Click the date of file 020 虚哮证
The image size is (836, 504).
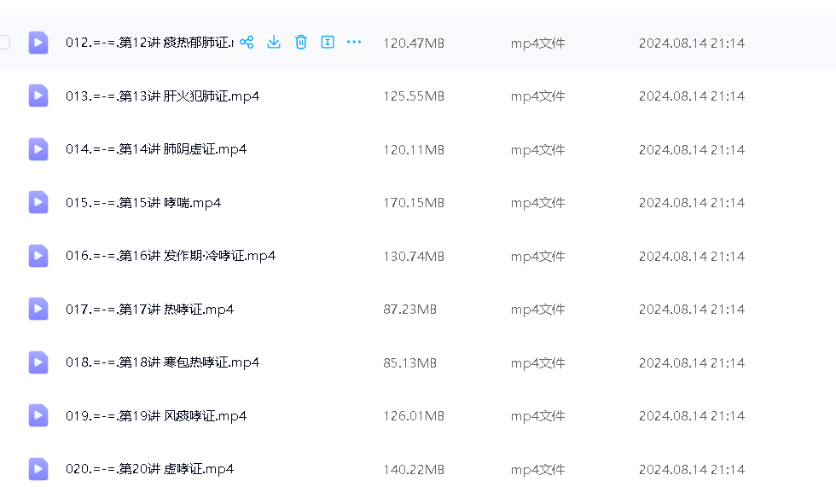(692, 469)
